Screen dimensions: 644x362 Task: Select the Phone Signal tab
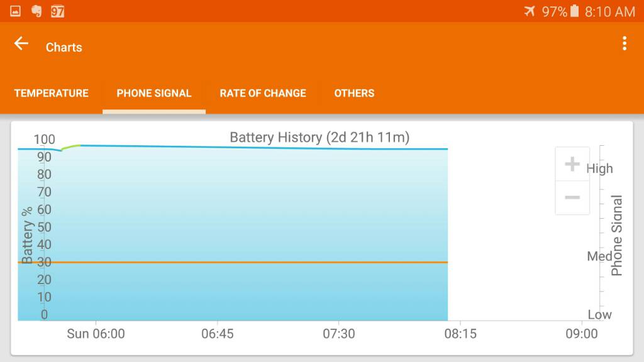[154, 93]
